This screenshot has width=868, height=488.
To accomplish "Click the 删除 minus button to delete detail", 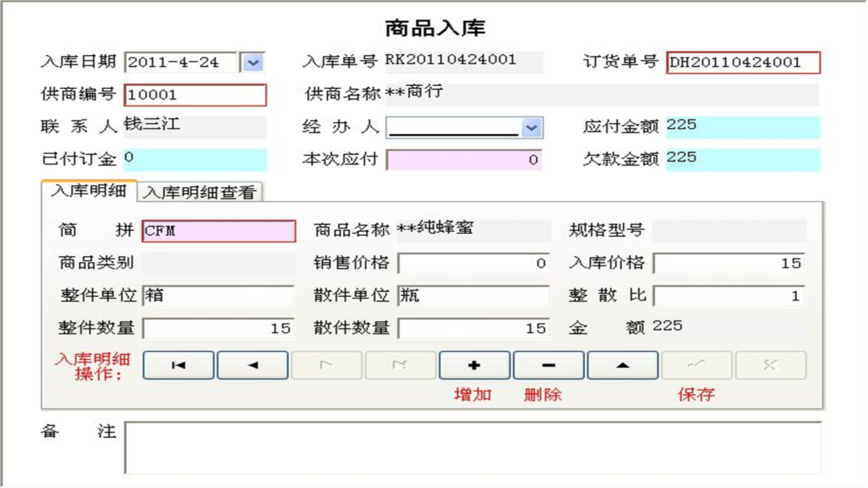I will (x=548, y=365).
